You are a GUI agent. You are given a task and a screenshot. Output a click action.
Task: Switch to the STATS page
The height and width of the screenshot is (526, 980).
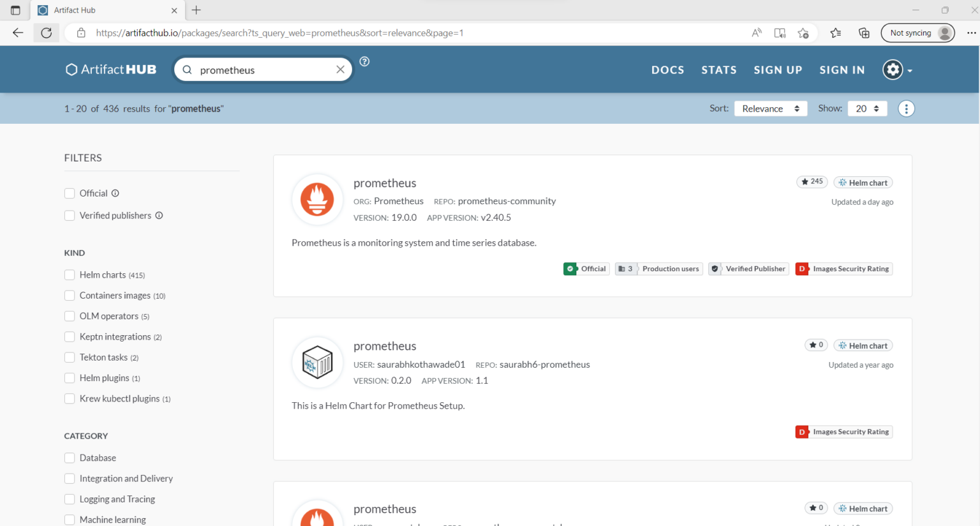pos(719,70)
